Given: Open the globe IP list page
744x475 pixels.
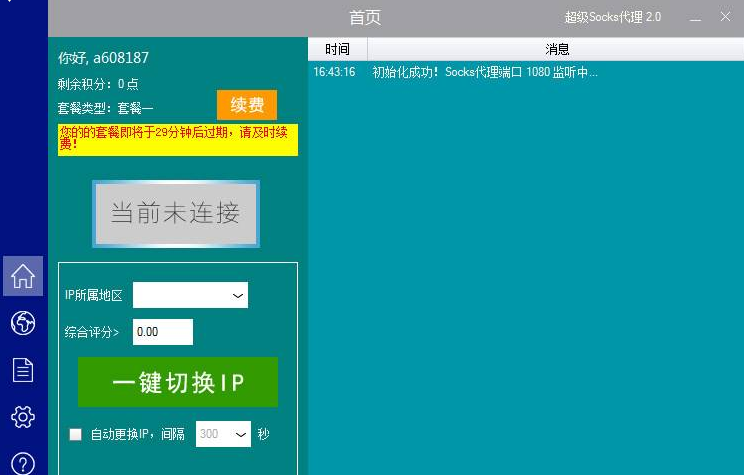Looking at the screenshot, I should tap(22, 323).
